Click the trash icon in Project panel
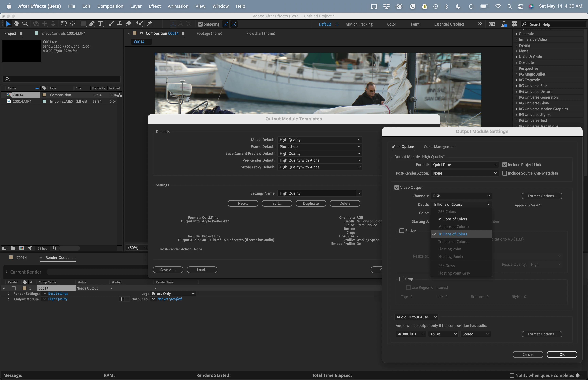588x380 pixels. (x=54, y=248)
